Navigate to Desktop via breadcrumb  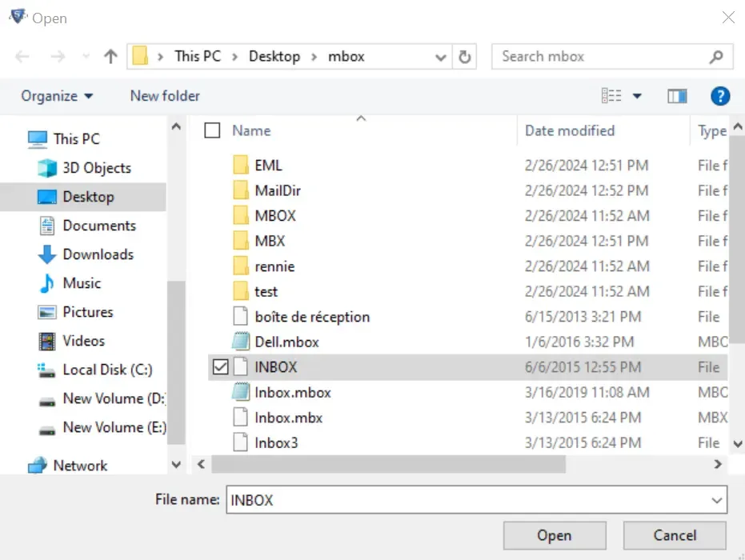click(x=274, y=56)
